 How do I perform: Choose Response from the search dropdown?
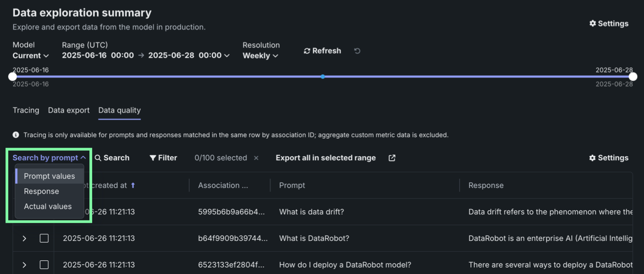click(41, 191)
